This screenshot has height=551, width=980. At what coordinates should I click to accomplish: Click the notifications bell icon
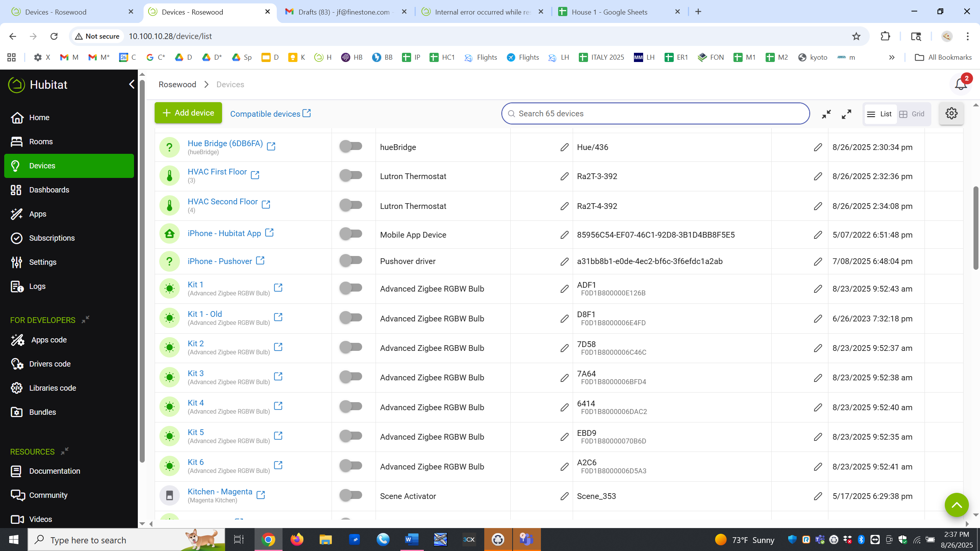[960, 84]
